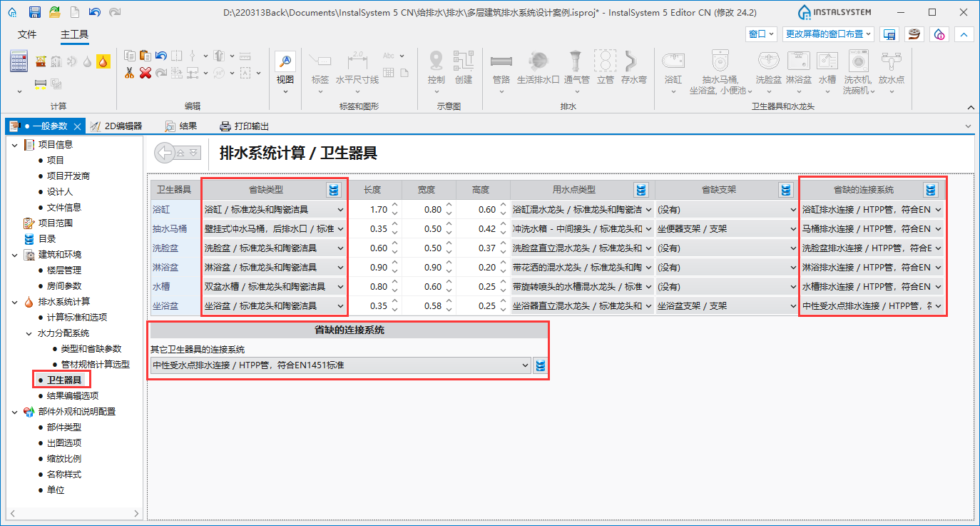Switch to the 结果 tab

pyautogui.click(x=181, y=126)
